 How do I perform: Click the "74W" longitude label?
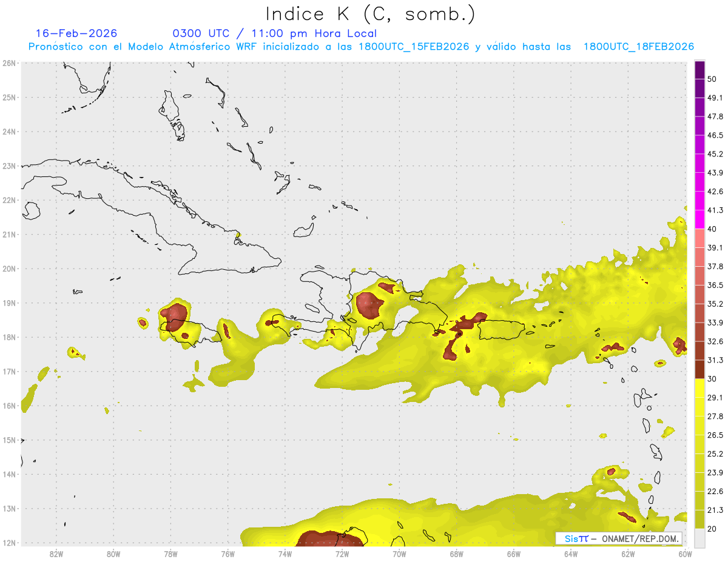click(x=285, y=554)
